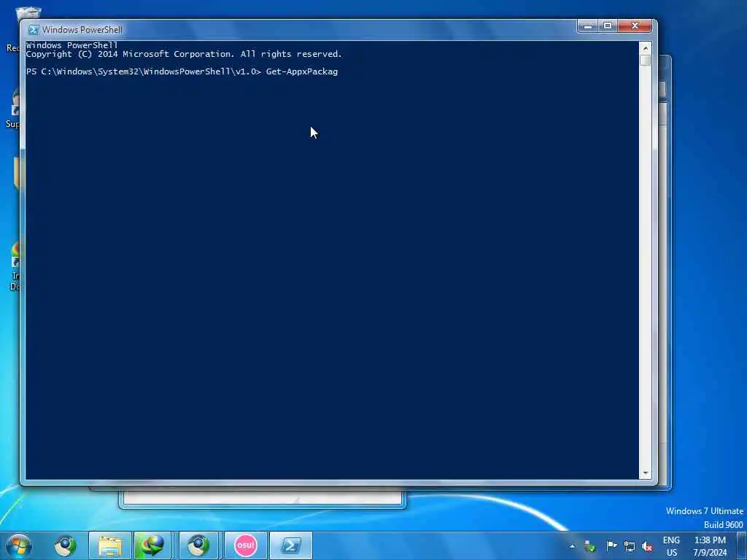This screenshot has width=747, height=560.
Task: Open File Explorer from the taskbar
Action: pyautogui.click(x=111, y=545)
